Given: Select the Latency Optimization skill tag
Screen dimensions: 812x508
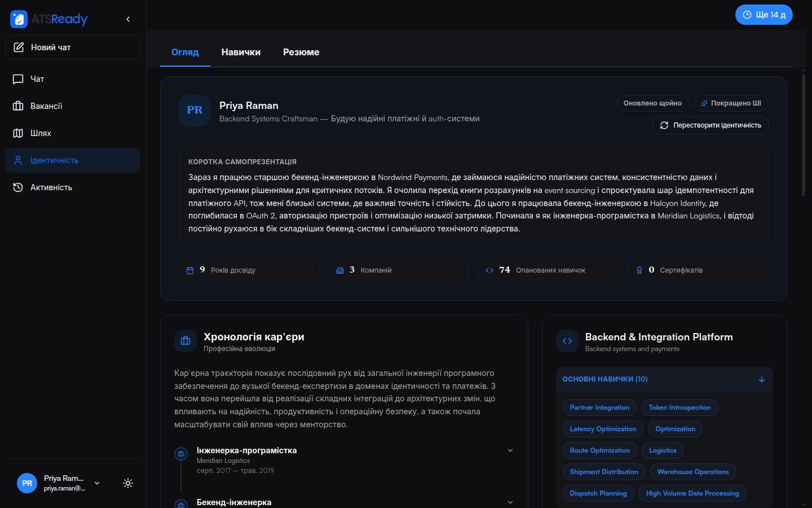Looking at the screenshot, I should coord(603,429).
